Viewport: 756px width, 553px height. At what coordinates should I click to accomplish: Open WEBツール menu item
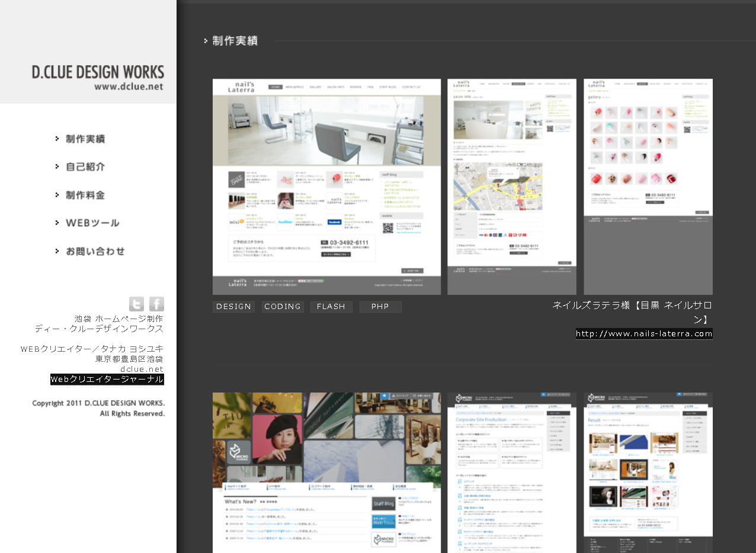pyautogui.click(x=92, y=223)
